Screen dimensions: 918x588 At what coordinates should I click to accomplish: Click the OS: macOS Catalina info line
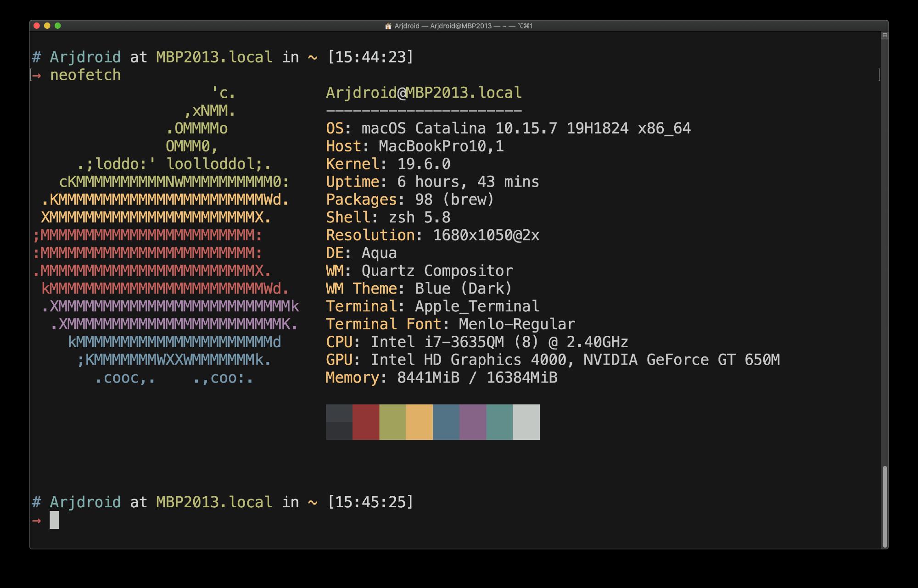click(508, 128)
